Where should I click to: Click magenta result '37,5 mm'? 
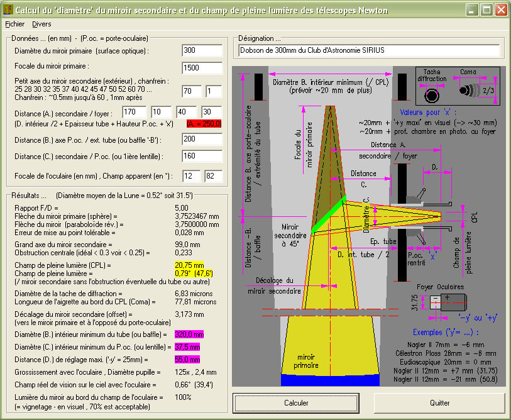(187, 347)
